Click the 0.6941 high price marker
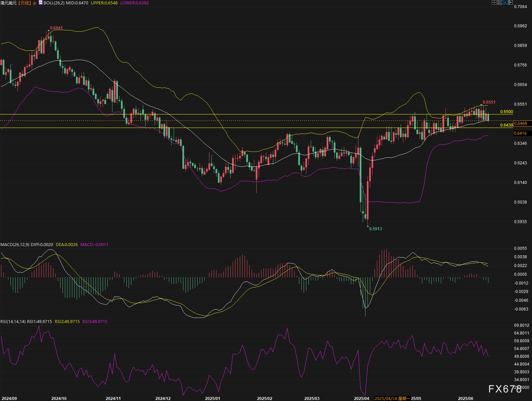This screenshot has height=401, width=532. (56, 28)
